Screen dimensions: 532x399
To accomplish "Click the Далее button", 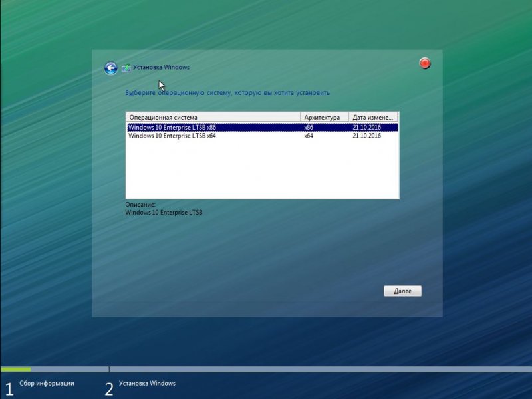I will pos(403,291).
